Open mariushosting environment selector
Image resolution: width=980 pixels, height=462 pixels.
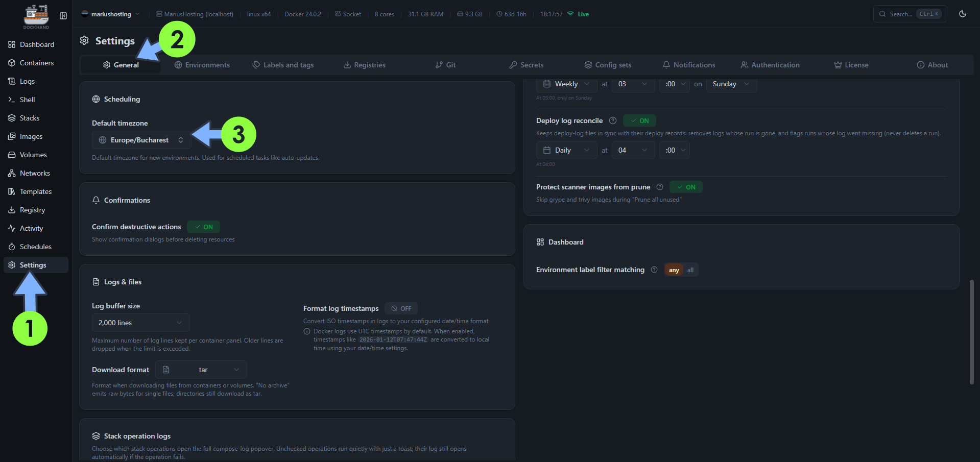pyautogui.click(x=110, y=14)
